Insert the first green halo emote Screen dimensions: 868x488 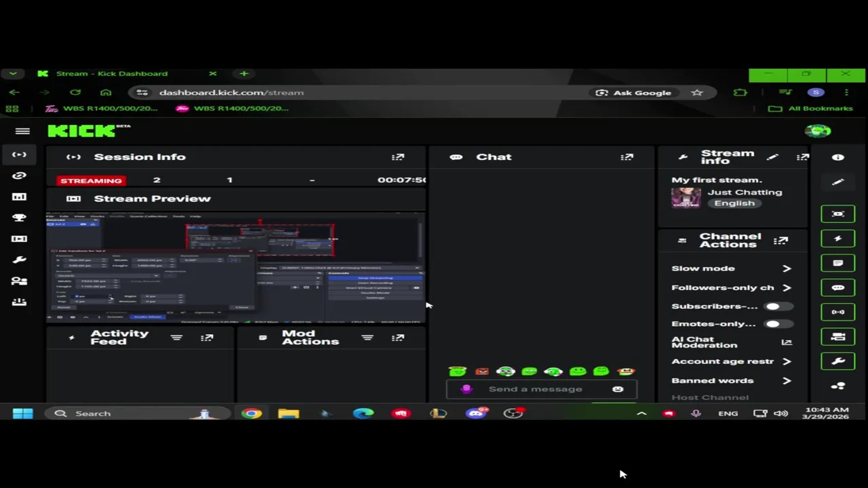[458, 371]
